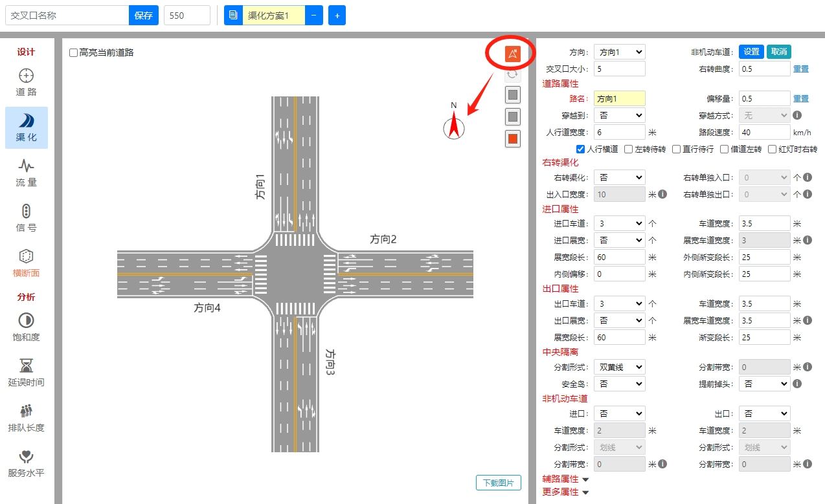Uncheck the 人行横道 checkbox
The image size is (825, 504).
[580, 149]
